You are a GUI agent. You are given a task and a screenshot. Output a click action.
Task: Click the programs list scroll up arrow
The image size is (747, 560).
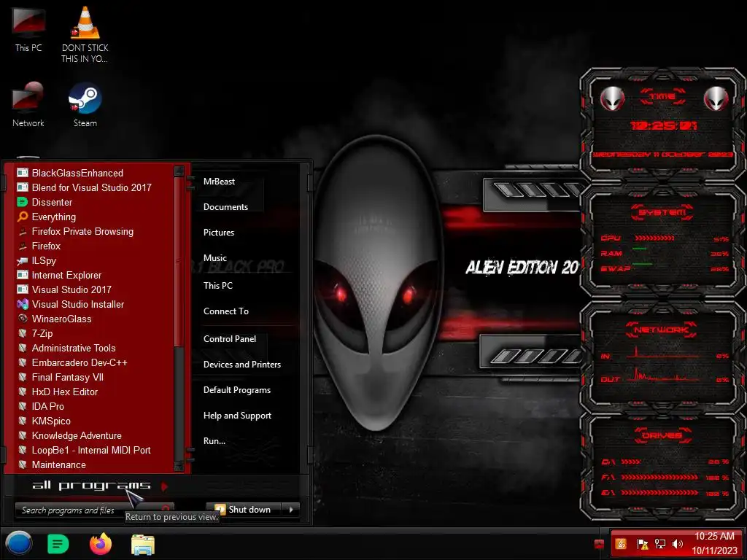179,171
